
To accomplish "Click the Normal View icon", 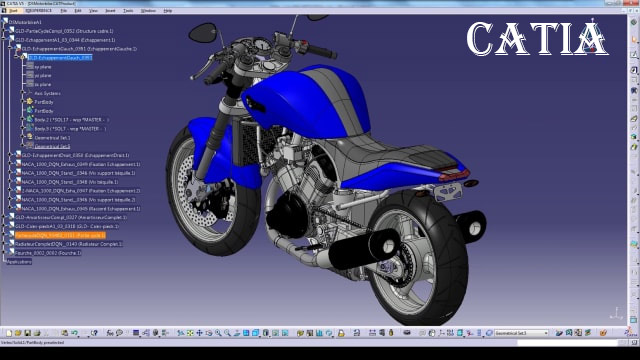I will [237, 333].
